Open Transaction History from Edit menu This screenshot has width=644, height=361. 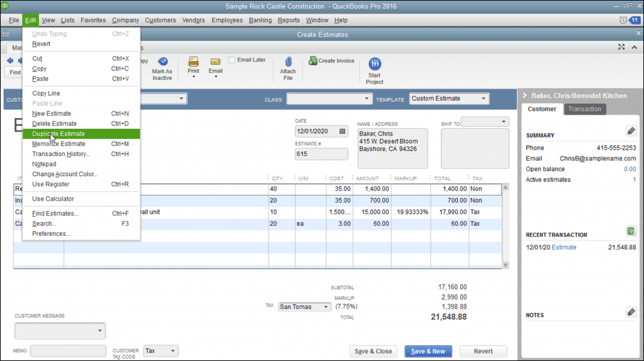click(x=81, y=154)
